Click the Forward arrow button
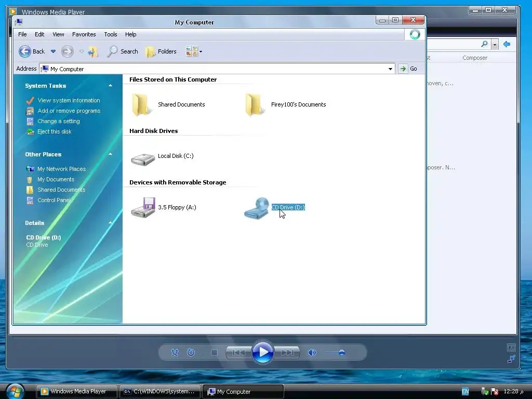The width and height of the screenshot is (532, 399). [67, 51]
